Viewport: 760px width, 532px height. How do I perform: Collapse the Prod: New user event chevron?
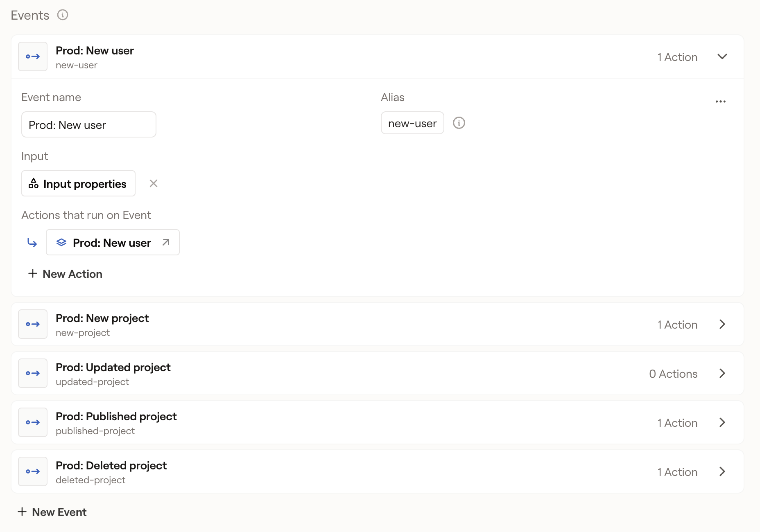coord(722,56)
